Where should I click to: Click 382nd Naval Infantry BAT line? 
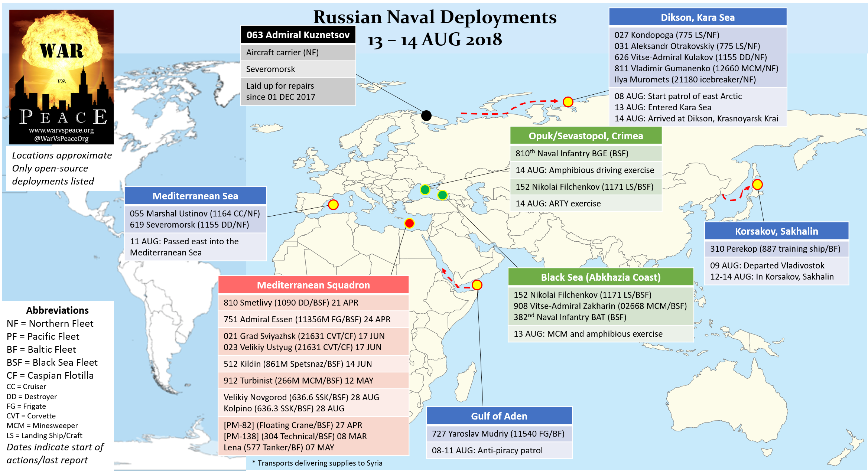click(x=570, y=317)
